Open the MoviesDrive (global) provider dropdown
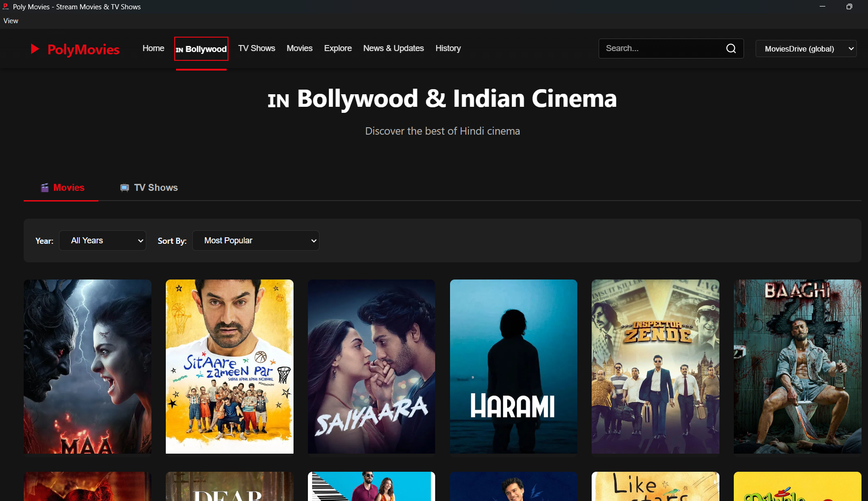Viewport: 868px width, 501px height. 806,49
